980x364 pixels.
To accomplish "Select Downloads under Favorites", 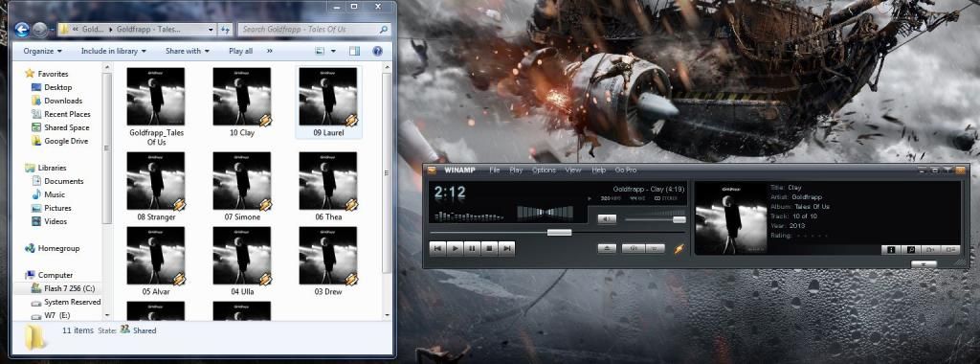I will 56,101.
